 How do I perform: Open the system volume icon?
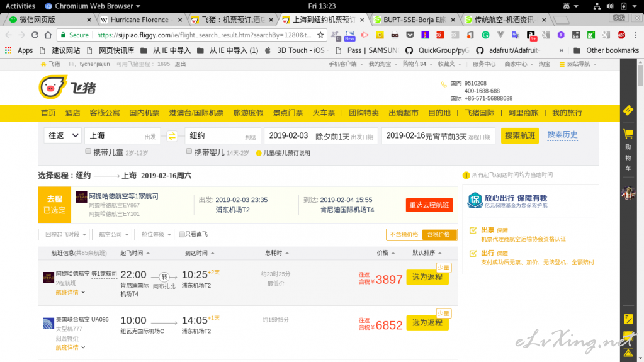click(610, 6)
